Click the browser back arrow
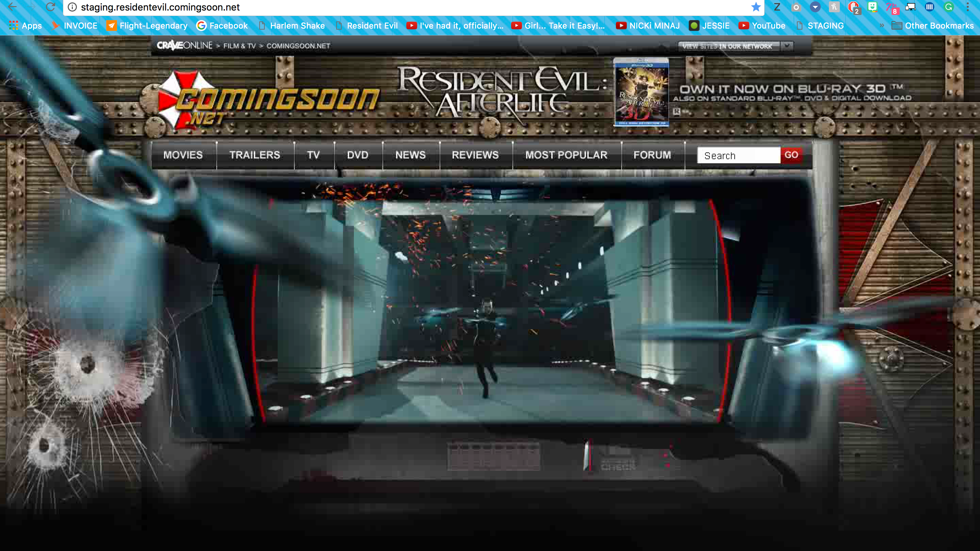 point(12,7)
